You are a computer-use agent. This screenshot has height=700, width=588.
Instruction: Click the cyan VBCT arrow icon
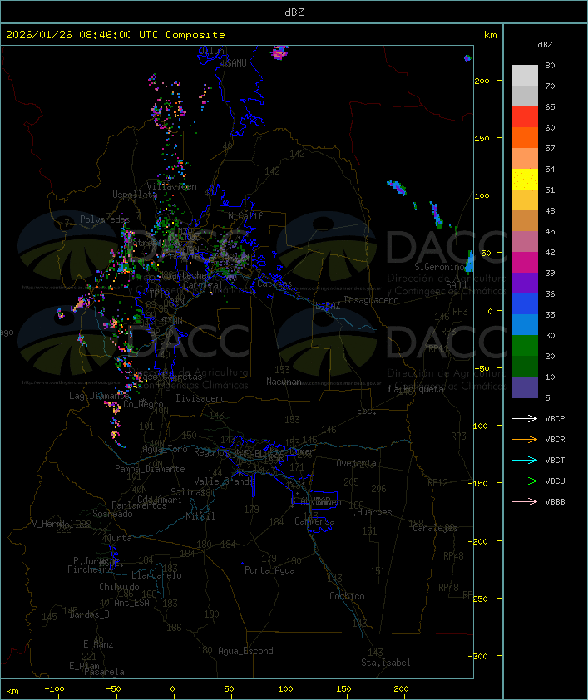(x=526, y=460)
